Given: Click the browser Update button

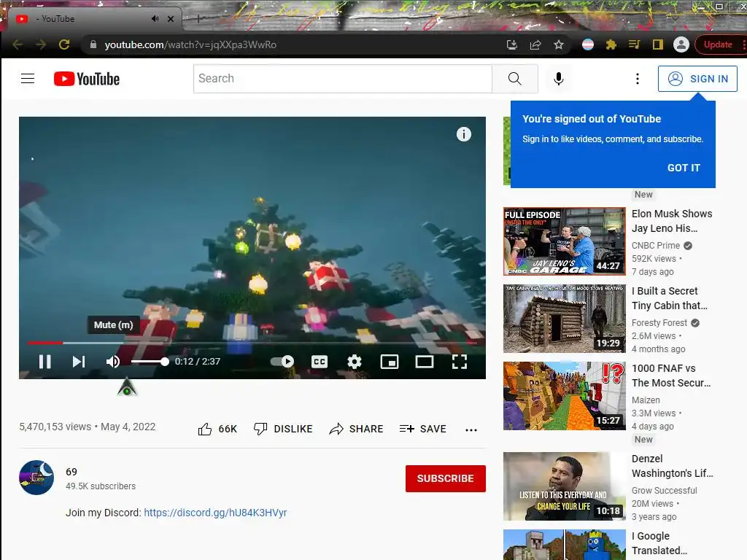Looking at the screenshot, I should 718,44.
